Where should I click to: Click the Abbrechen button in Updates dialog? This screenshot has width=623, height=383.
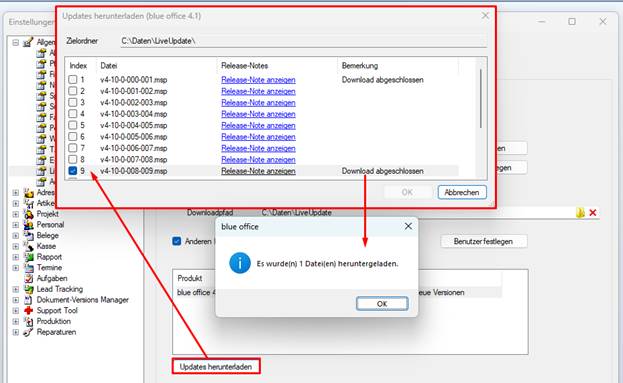462,192
